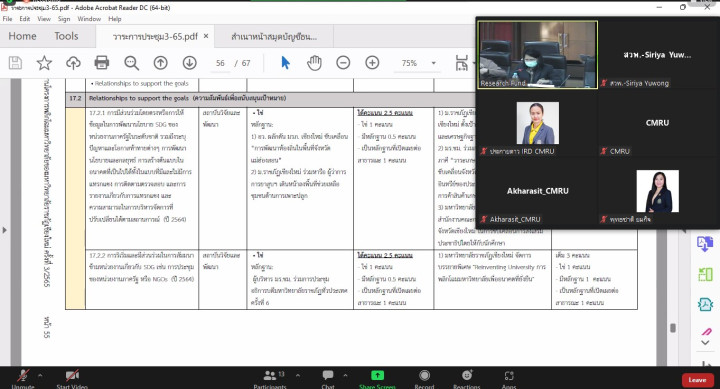The width and height of the screenshot is (720, 389).
Task: Open the Sign menu
Action: click(64, 19)
